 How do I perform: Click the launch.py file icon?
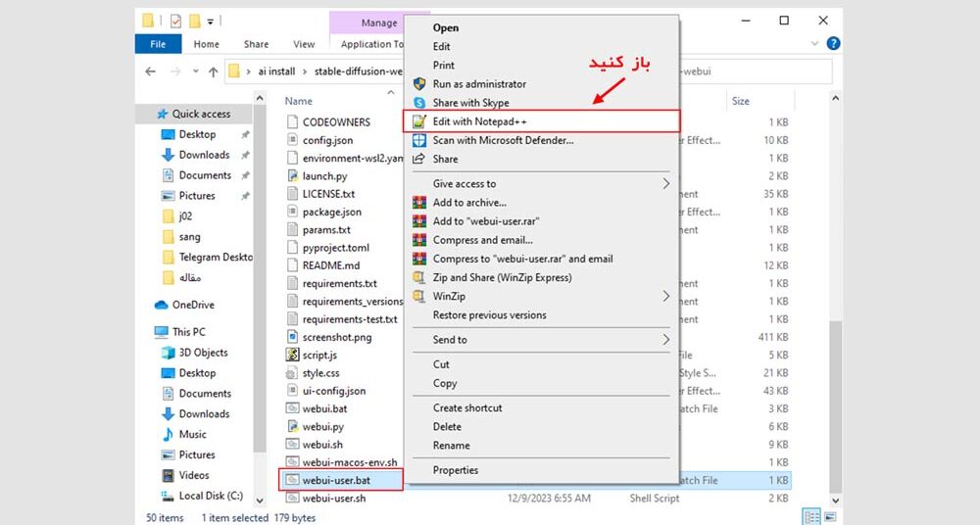click(292, 175)
